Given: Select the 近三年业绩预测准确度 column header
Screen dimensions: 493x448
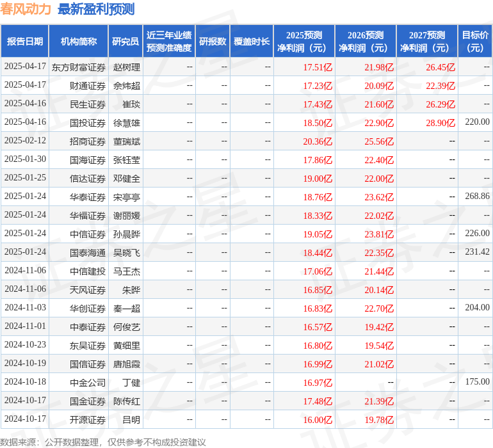Looking at the screenshot, I should 169,42.
